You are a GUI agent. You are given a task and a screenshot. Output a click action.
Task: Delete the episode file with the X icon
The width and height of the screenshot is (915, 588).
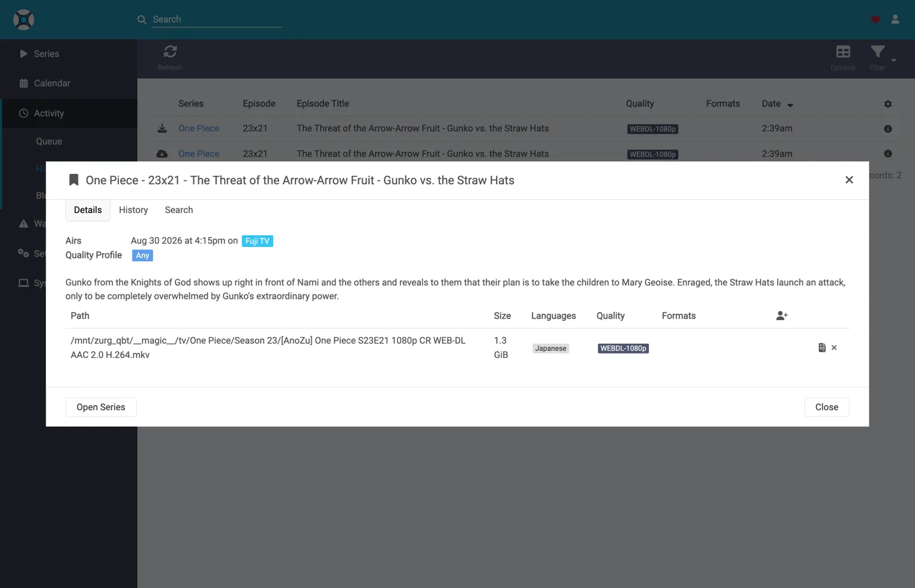[x=834, y=348]
